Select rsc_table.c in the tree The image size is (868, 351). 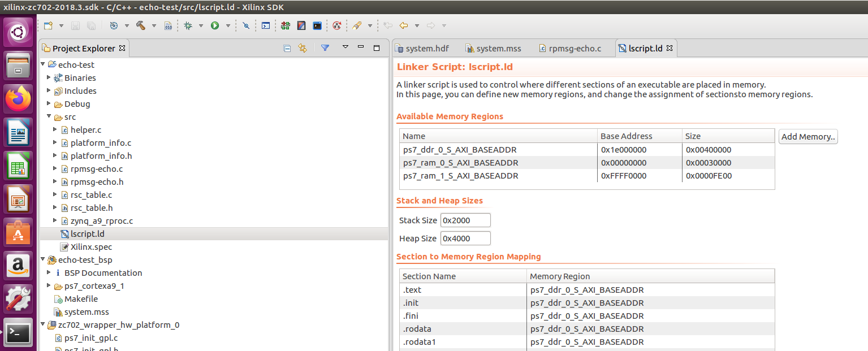91,195
